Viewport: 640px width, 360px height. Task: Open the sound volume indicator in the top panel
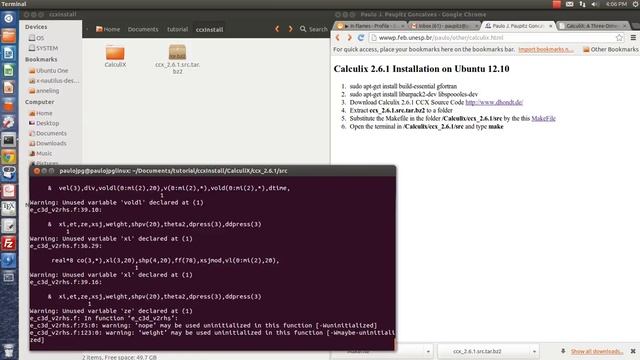tap(595, 4)
